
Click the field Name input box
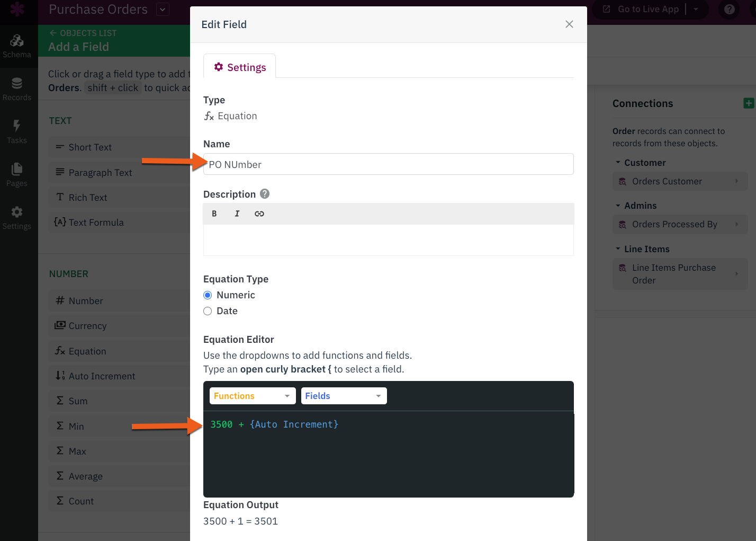389,164
